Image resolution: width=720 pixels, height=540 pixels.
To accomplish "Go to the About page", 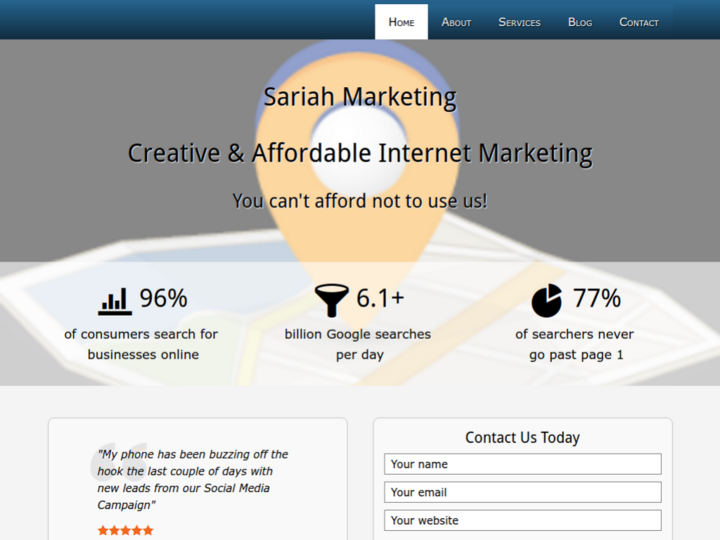I will [456, 22].
